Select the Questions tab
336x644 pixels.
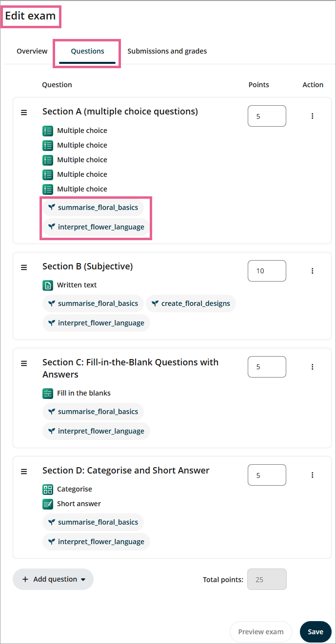(88, 51)
